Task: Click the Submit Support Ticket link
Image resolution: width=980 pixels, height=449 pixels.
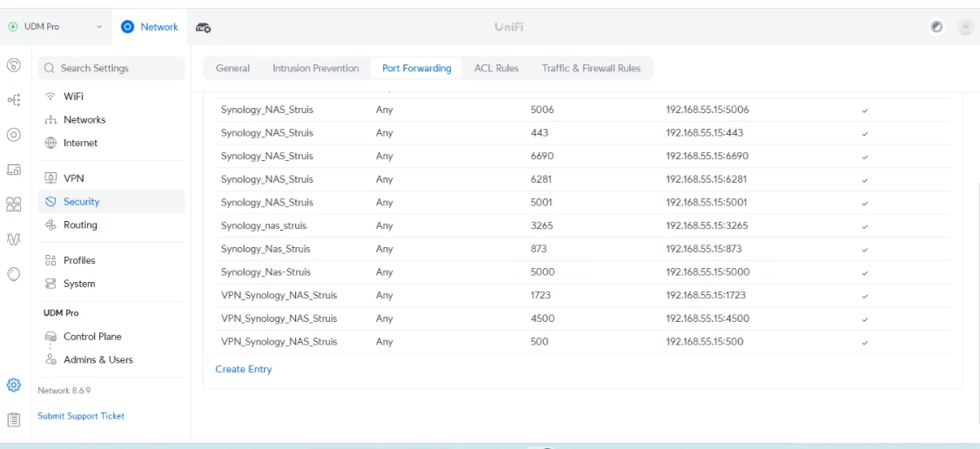Action: [81, 416]
